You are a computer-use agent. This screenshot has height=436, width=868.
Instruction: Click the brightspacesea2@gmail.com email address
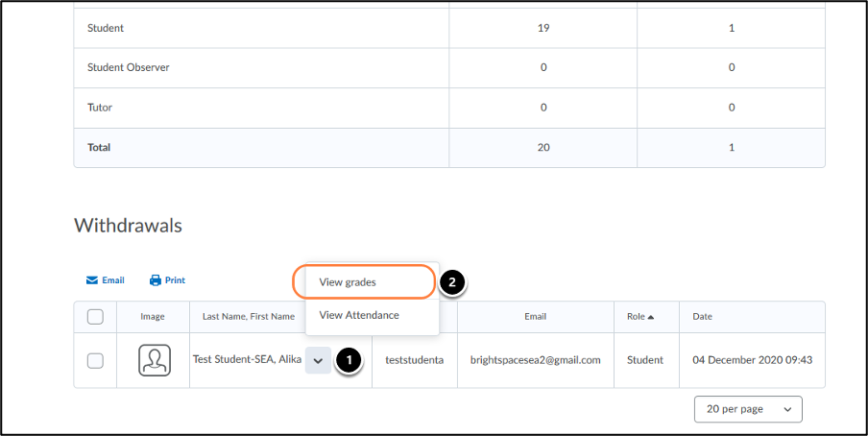coord(535,360)
